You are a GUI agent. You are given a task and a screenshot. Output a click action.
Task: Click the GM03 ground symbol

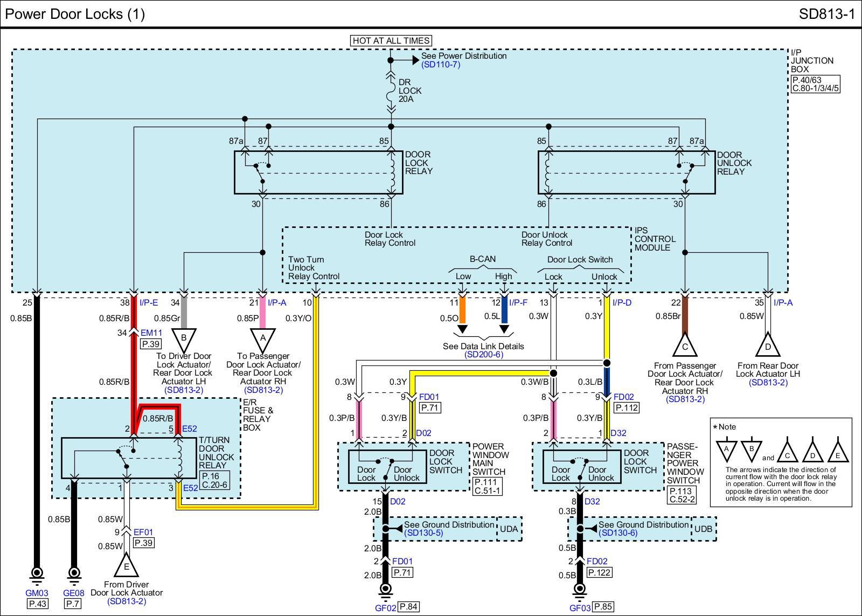pos(37,573)
